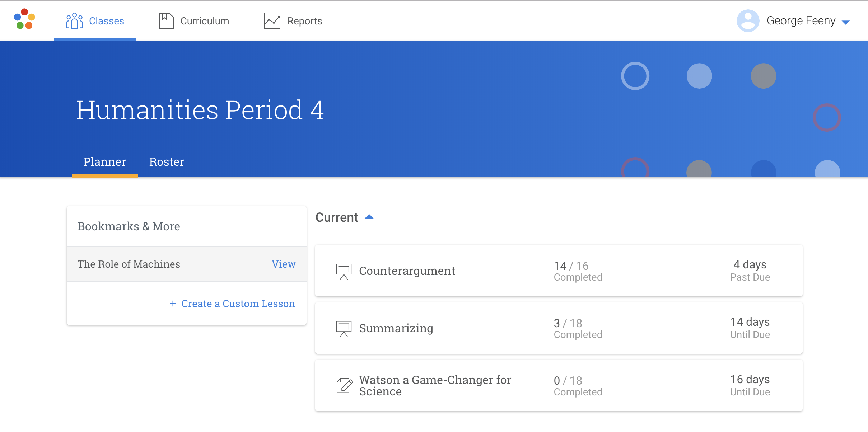Click the Counterargument lesson easel icon

[344, 271]
